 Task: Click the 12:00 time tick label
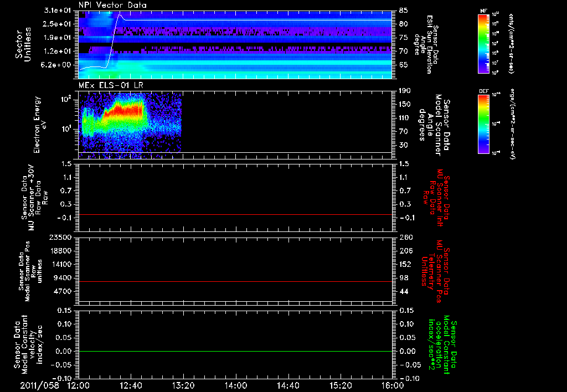coord(79,385)
